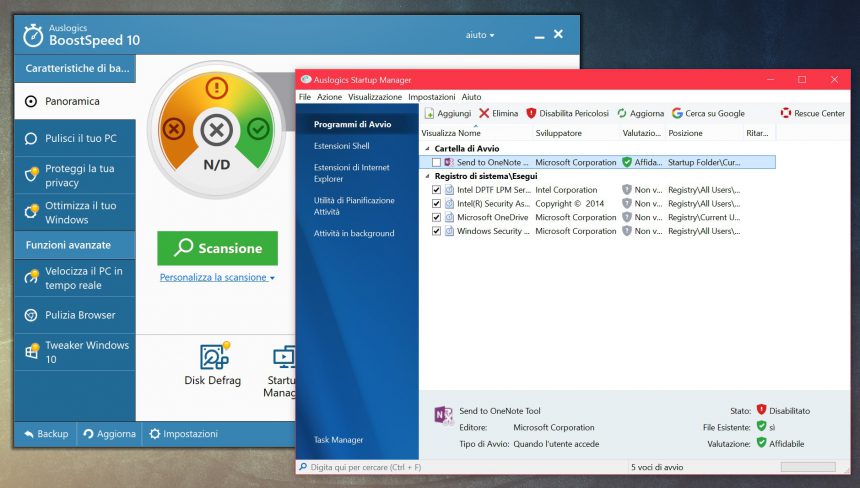Screen dimensions: 860x488
Task: Click the search magnifier icon in bottom search bar
Action: pyautogui.click(x=303, y=467)
